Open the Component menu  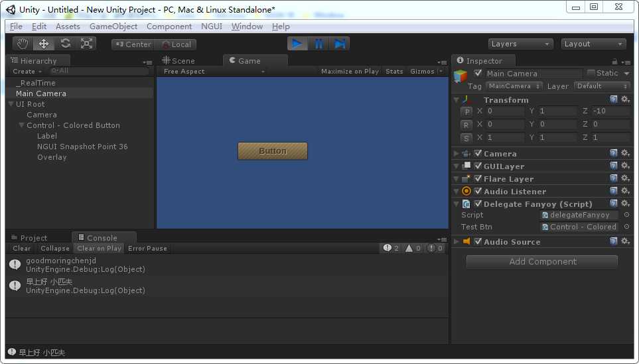click(169, 27)
